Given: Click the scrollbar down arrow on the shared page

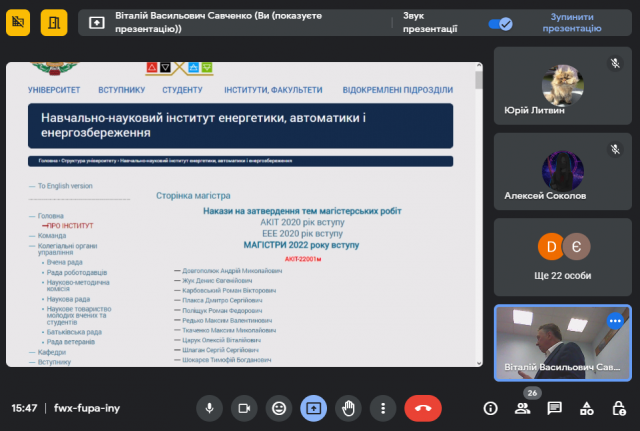Looking at the screenshot, I should pos(479,363).
